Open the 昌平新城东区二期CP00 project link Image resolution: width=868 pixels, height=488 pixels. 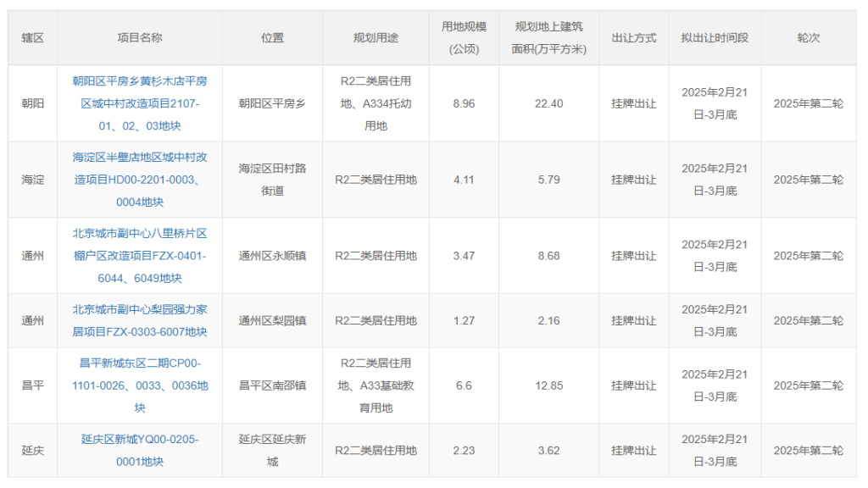140,385
